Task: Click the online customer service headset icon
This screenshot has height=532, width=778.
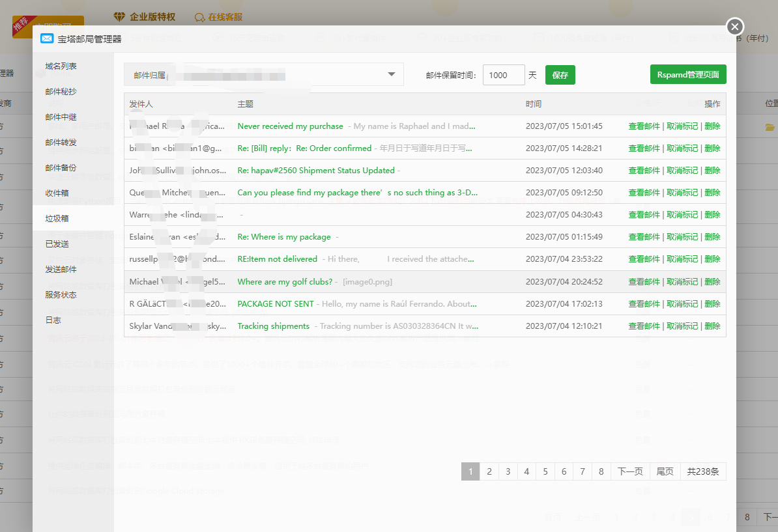Action: [199, 17]
